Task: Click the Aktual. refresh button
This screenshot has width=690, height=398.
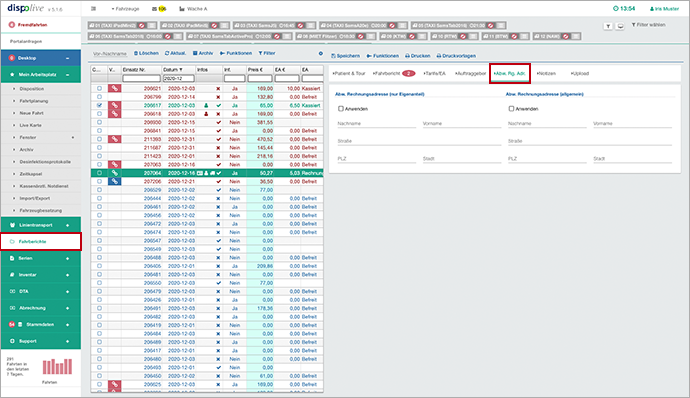Action: (x=175, y=53)
